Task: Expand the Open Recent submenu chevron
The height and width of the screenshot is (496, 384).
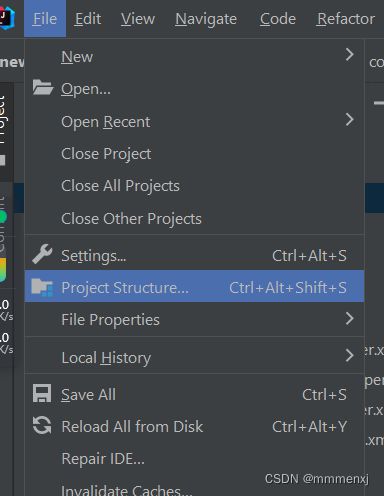Action: pyautogui.click(x=349, y=119)
